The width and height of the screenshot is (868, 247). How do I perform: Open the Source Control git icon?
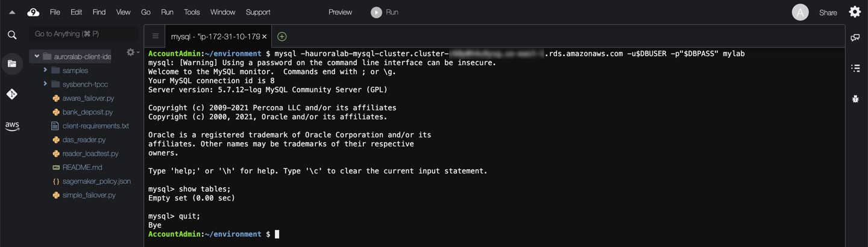(12, 94)
